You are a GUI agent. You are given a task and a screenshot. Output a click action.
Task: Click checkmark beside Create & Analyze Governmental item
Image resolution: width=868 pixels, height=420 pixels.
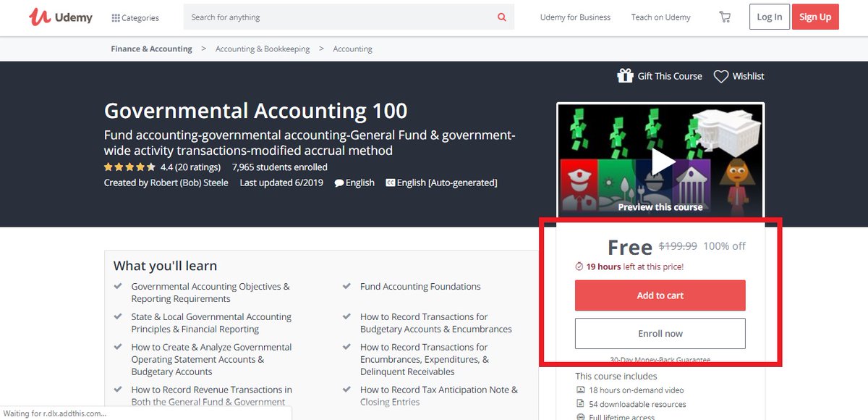pos(118,348)
